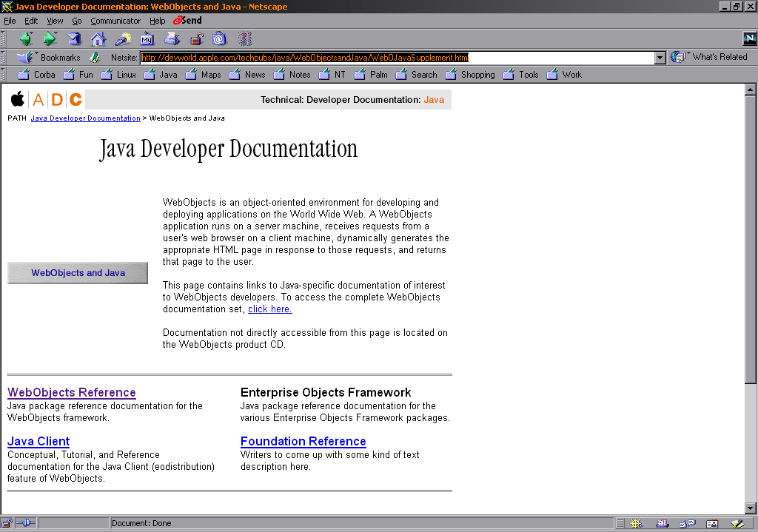The image size is (758, 532).
Task: Open the View menu
Action: click(55, 21)
